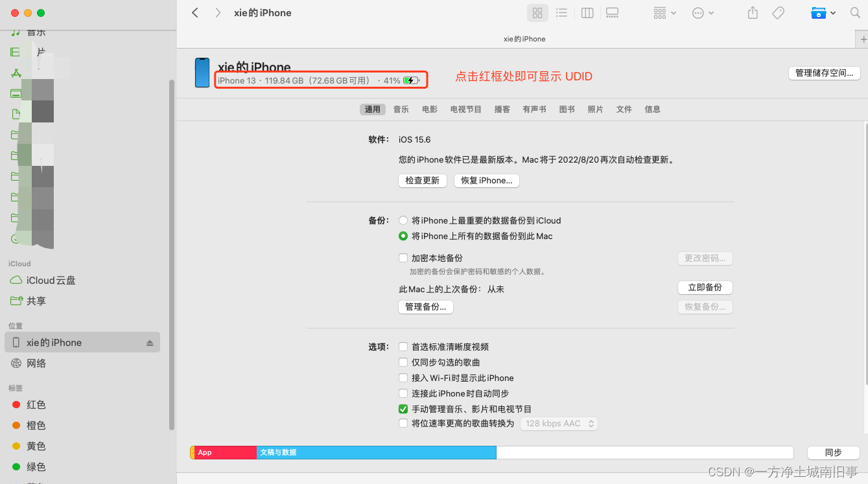
Task: Select the xie的iPhone tab title
Action: [524, 39]
